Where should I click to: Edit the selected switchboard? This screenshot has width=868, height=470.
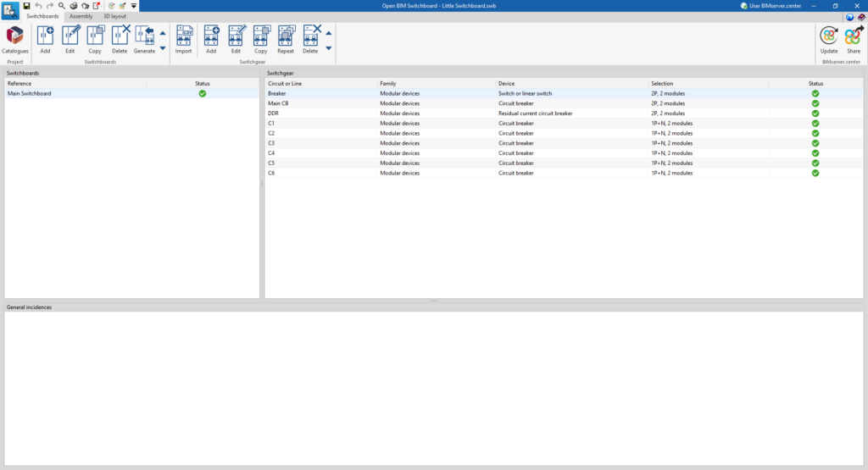(x=70, y=40)
